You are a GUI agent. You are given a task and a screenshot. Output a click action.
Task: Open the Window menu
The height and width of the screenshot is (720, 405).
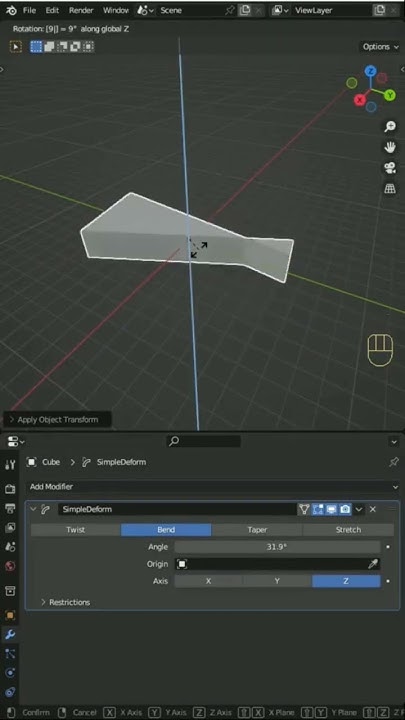(116, 10)
